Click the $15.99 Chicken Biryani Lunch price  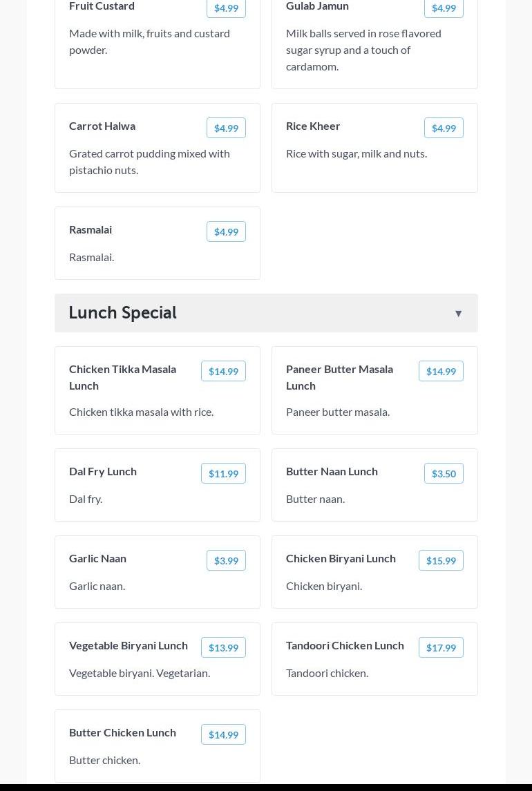441,560
